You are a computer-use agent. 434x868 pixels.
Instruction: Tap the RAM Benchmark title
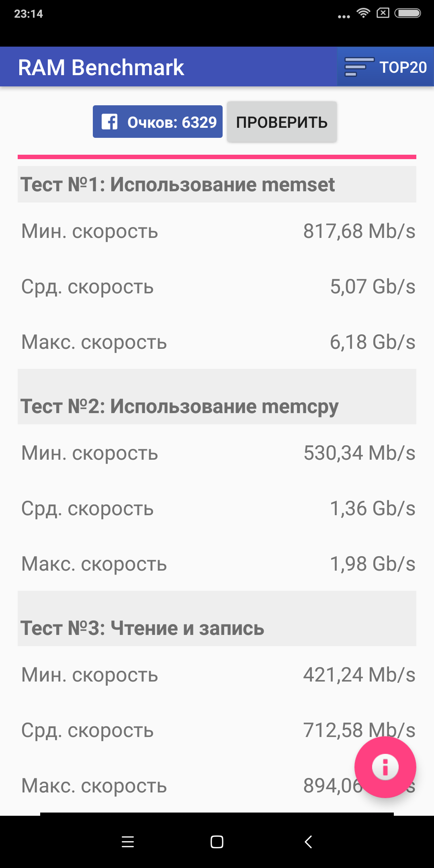101,67
